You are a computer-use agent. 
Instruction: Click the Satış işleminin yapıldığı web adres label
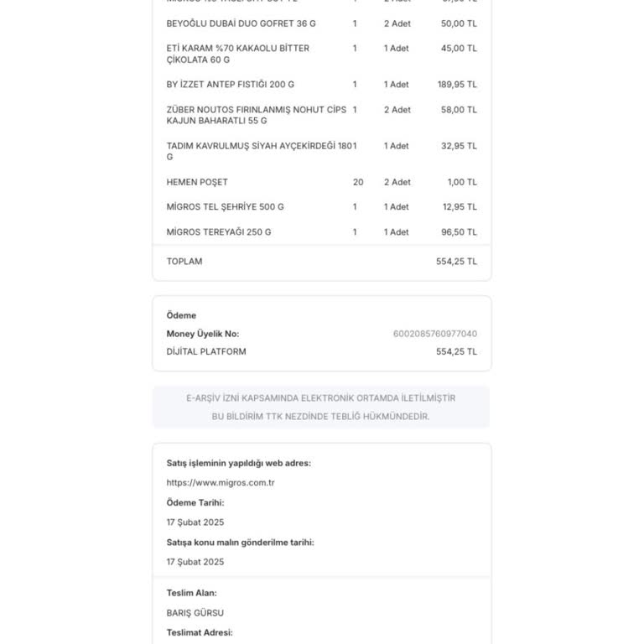239,463
